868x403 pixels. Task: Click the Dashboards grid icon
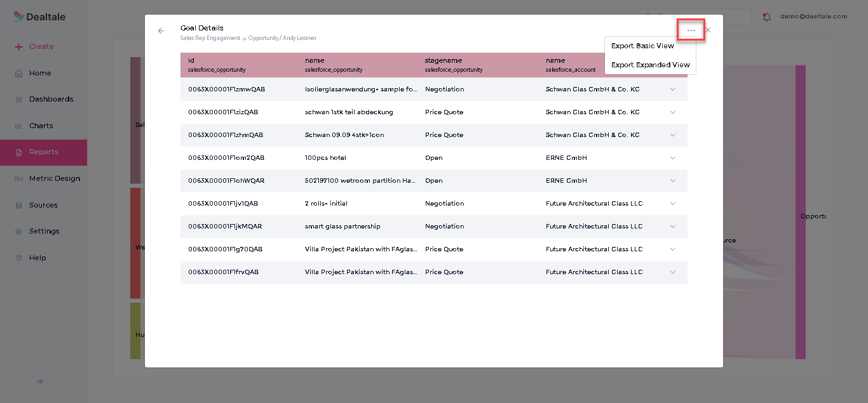coord(18,100)
